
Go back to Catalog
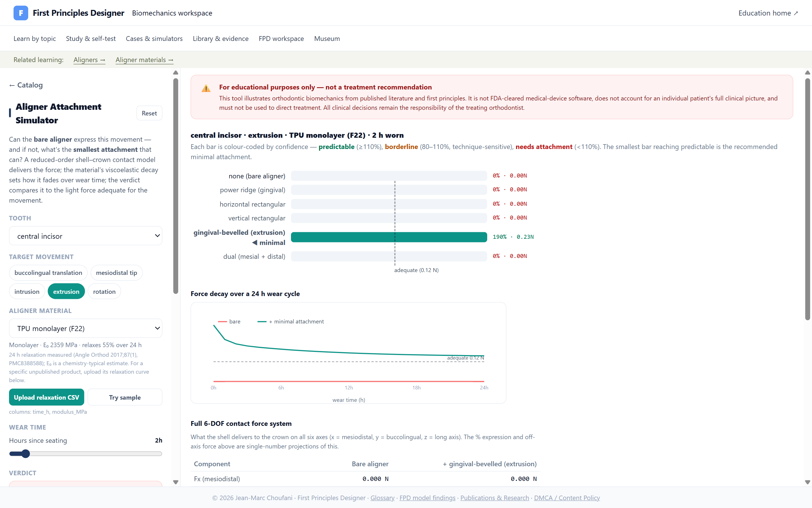coord(26,85)
